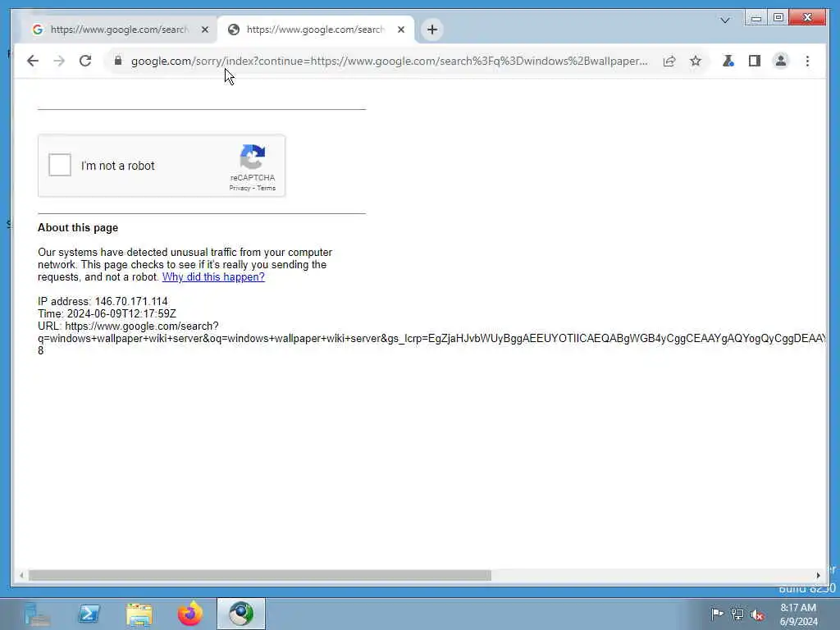Click IP address 146.70.171.114 text

click(x=103, y=301)
